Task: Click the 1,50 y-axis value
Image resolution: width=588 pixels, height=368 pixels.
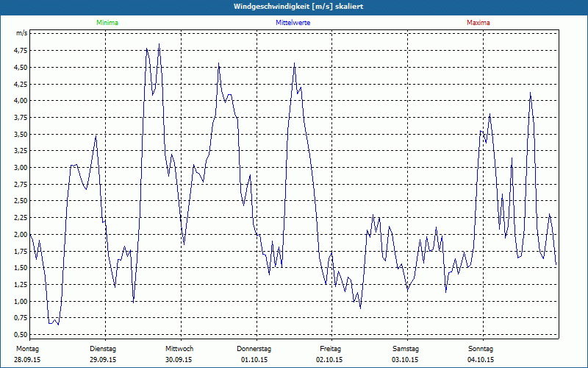Action: tap(21, 268)
